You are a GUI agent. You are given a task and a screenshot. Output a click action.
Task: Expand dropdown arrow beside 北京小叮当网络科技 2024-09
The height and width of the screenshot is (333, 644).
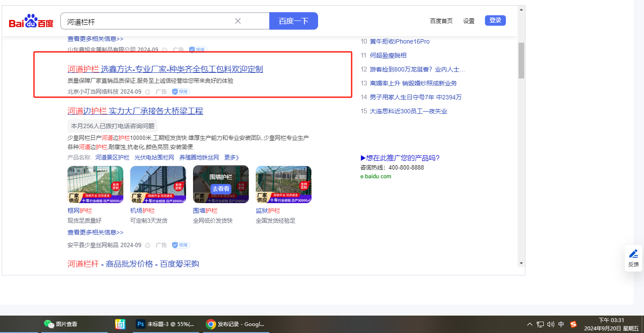(148, 92)
